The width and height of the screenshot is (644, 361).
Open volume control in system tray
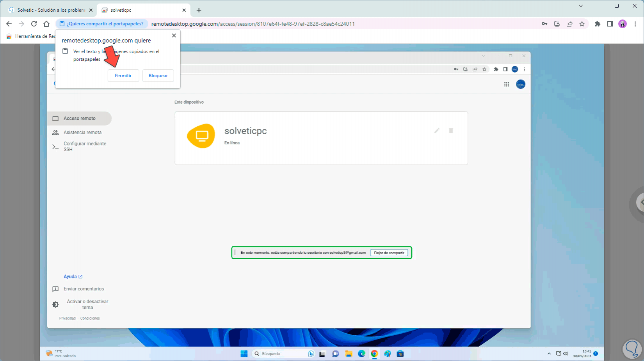tap(566, 354)
